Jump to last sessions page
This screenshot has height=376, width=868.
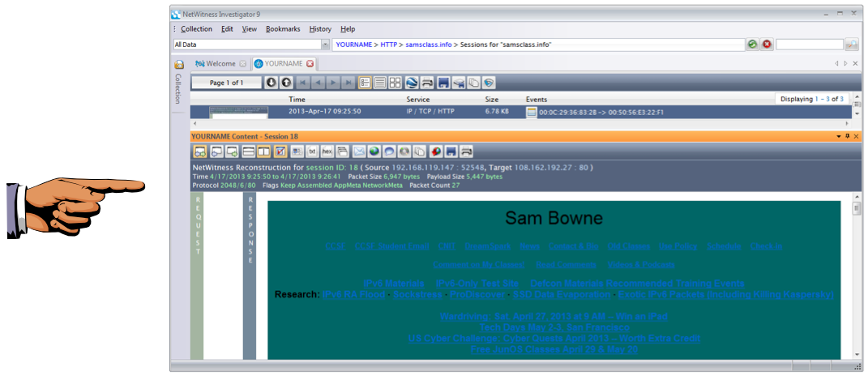point(348,83)
